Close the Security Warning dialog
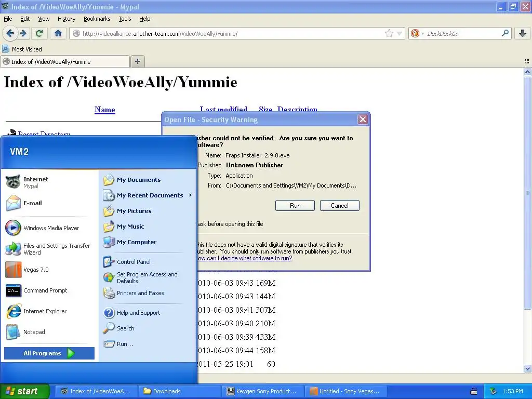Screen dimensions: 532x399 363,119
